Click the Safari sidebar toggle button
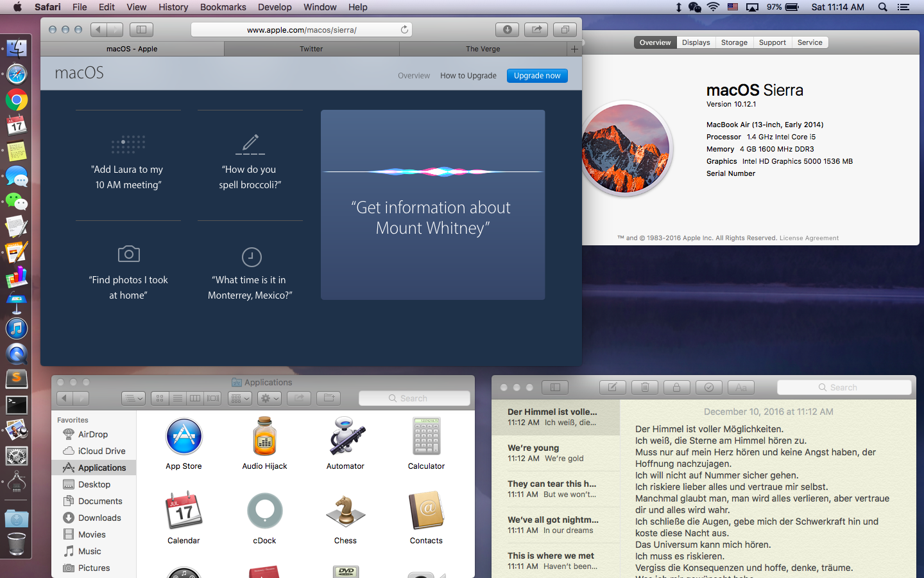Screen dimensions: 924x578 coord(141,30)
